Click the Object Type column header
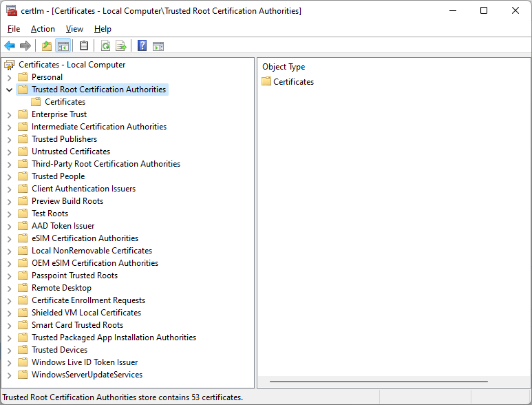 click(x=284, y=67)
